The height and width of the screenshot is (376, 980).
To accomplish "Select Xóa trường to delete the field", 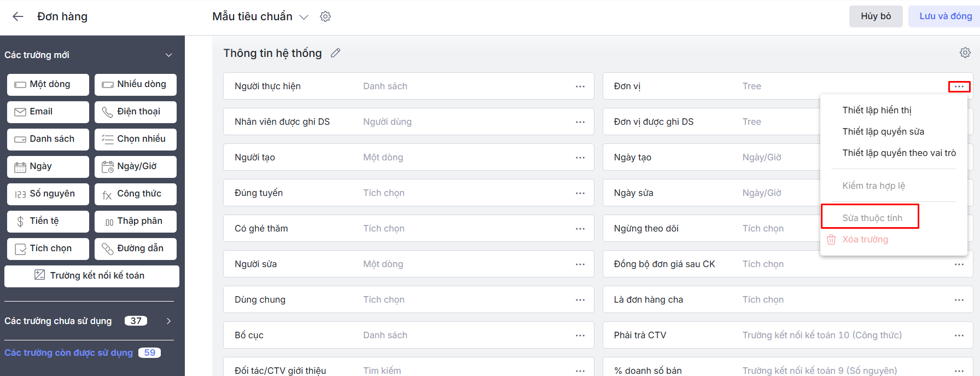I will (x=865, y=239).
